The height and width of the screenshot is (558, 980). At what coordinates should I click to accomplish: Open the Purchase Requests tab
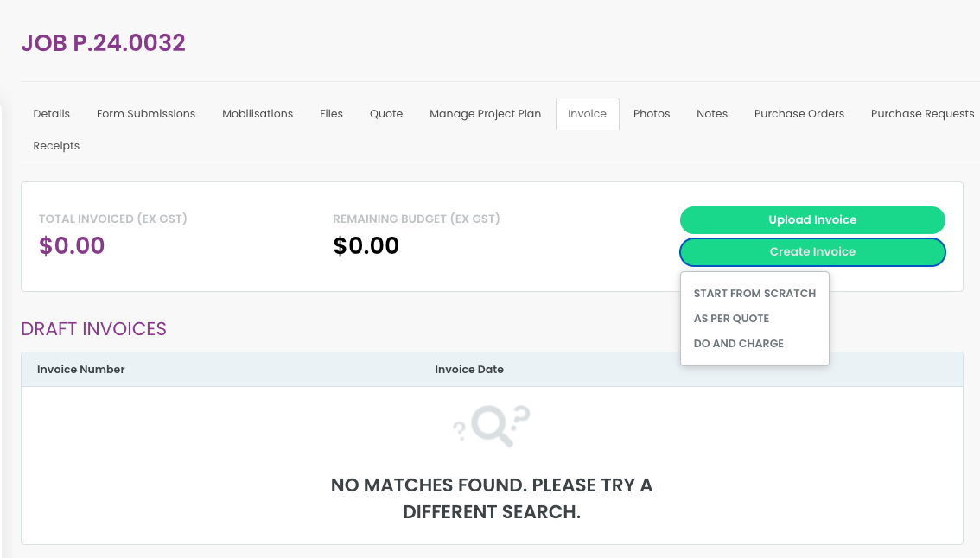pos(922,114)
